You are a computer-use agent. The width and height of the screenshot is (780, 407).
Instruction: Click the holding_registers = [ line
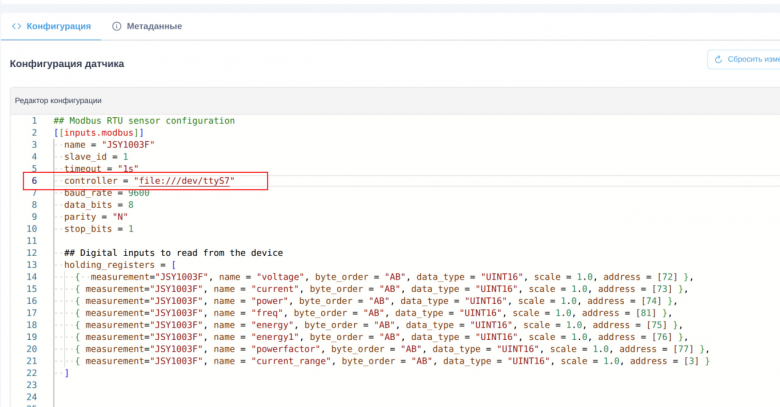(120, 265)
